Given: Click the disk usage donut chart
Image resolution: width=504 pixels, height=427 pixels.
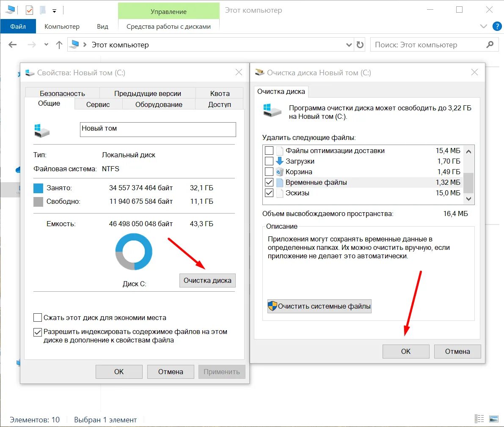Looking at the screenshot, I should [x=134, y=252].
